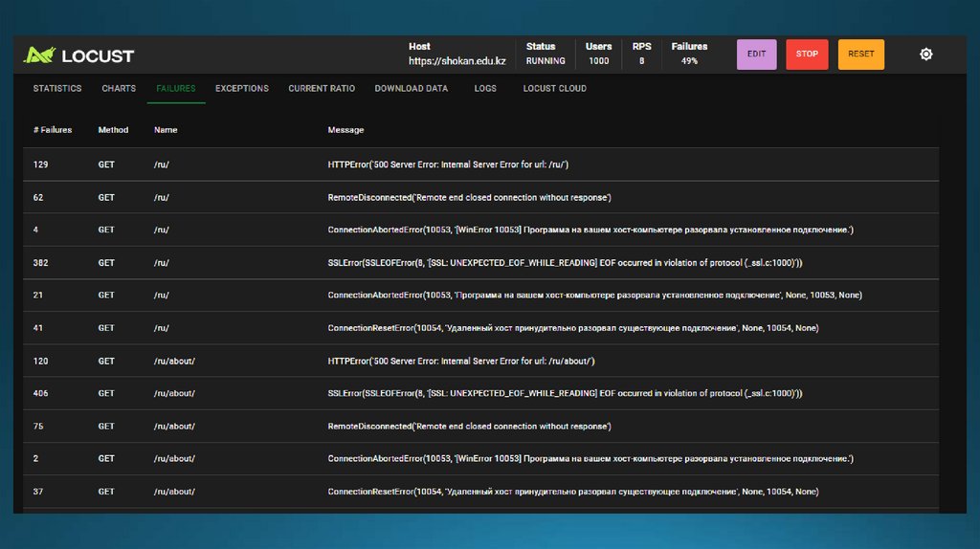
Task: Select the Failures tab
Action: (x=175, y=89)
